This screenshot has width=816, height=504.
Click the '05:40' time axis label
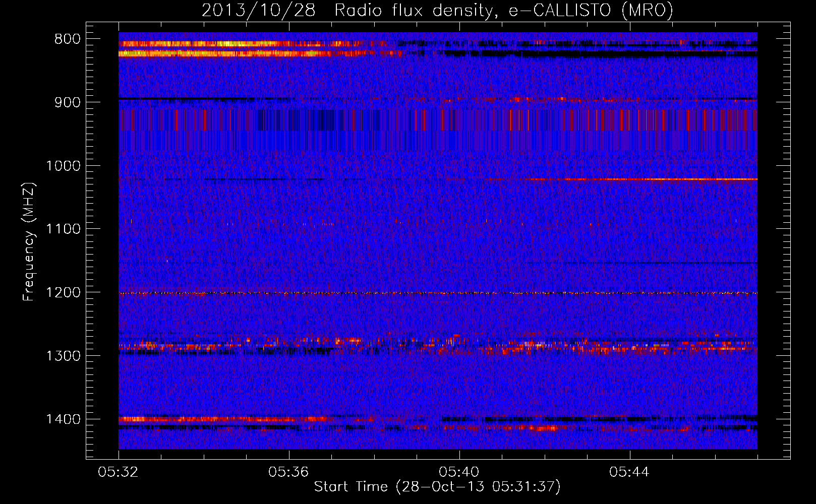[459, 472]
